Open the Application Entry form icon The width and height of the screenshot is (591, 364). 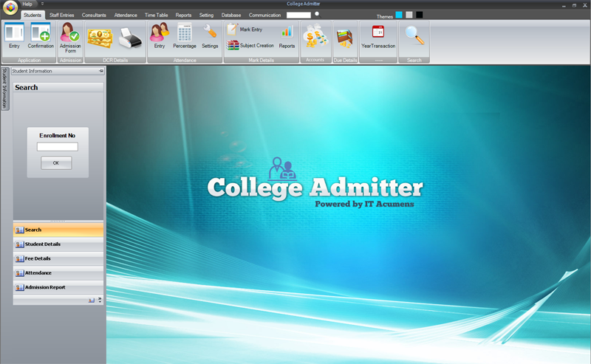14,32
